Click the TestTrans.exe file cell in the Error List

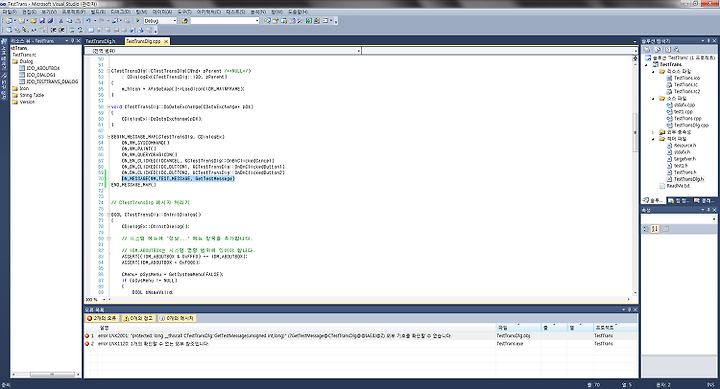510,344
